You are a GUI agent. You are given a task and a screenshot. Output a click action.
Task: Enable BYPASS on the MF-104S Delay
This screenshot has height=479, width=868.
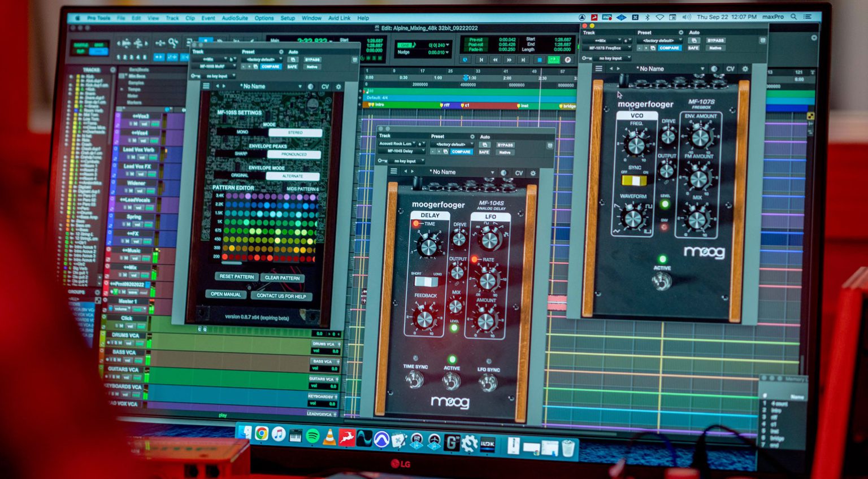[504, 144]
